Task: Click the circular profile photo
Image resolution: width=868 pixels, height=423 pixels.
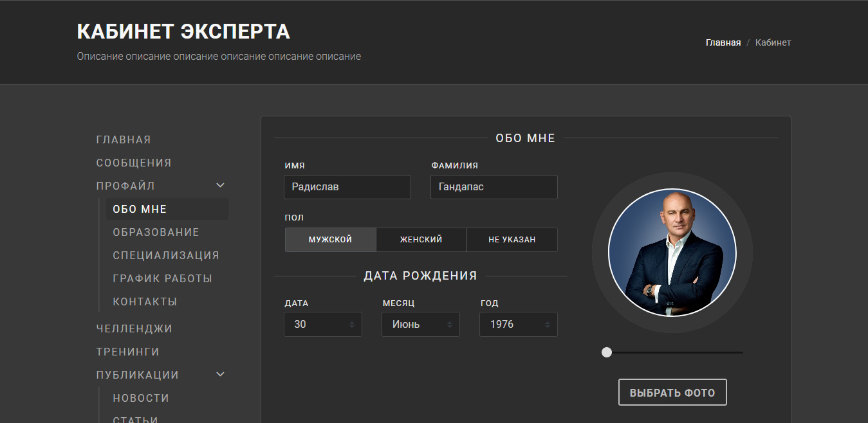Action: tap(672, 253)
